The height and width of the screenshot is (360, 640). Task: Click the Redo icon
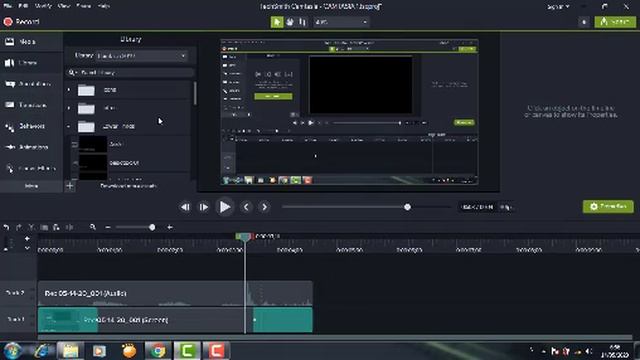point(18,227)
